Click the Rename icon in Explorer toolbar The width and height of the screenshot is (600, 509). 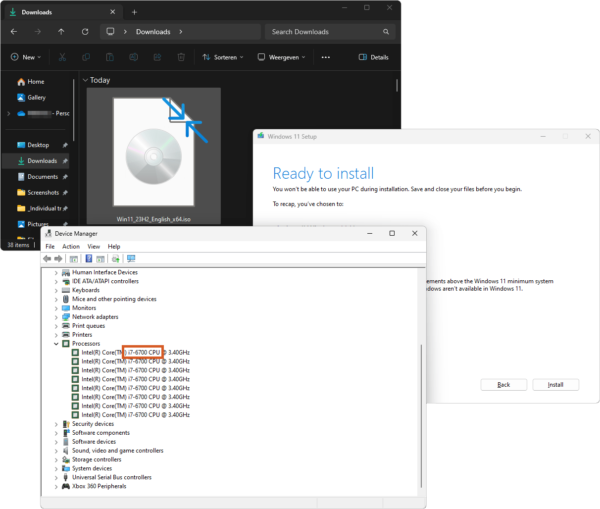click(134, 57)
